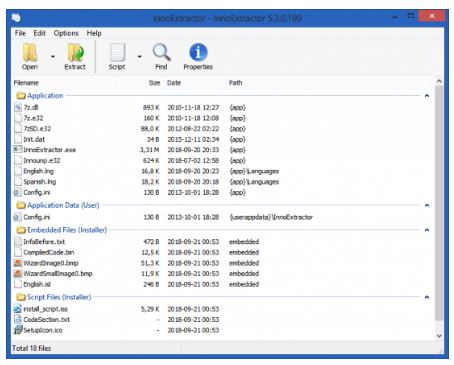Select the filename text 7z.dll
This screenshot has height=365, width=454.
click(x=31, y=107)
